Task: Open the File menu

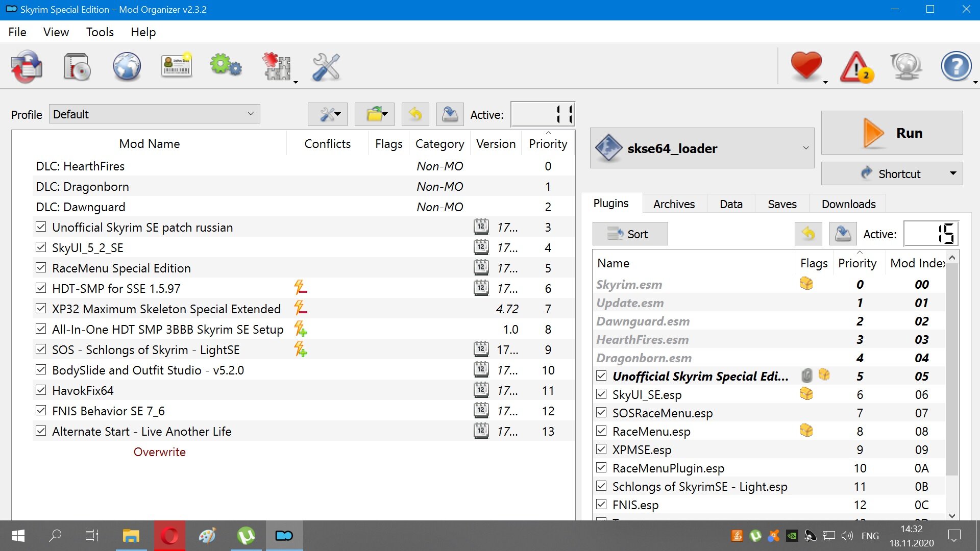Action: point(17,32)
